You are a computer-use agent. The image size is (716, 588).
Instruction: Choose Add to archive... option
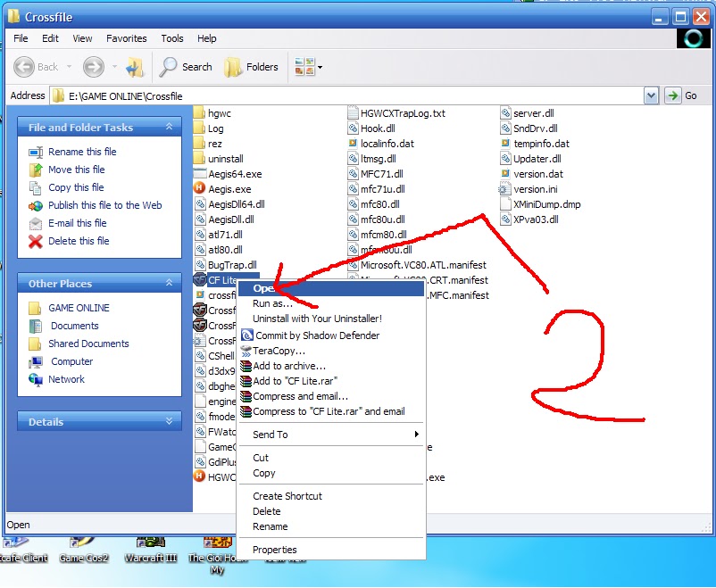(332, 366)
